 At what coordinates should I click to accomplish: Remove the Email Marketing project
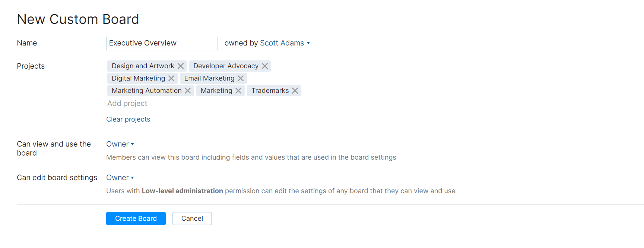tap(241, 78)
